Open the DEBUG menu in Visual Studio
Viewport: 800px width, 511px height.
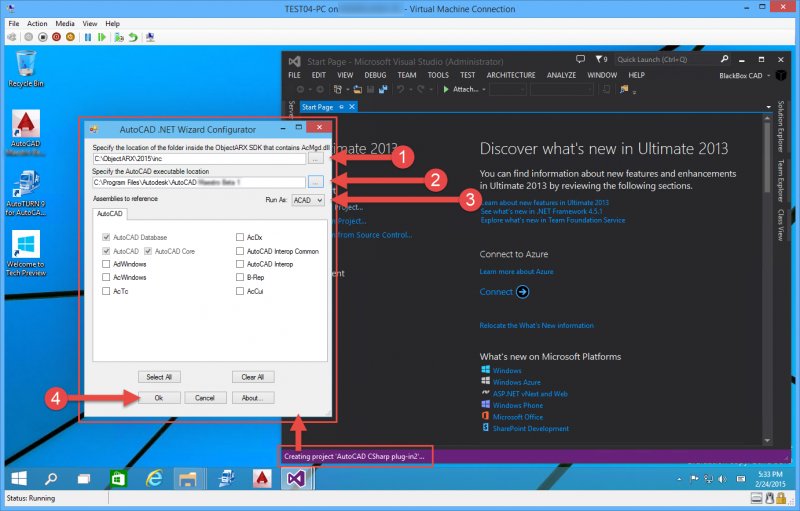pos(375,75)
